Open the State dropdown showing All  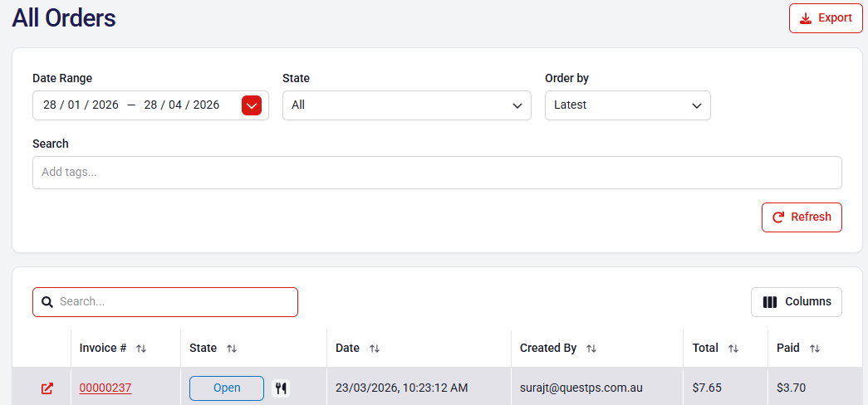pos(407,105)
